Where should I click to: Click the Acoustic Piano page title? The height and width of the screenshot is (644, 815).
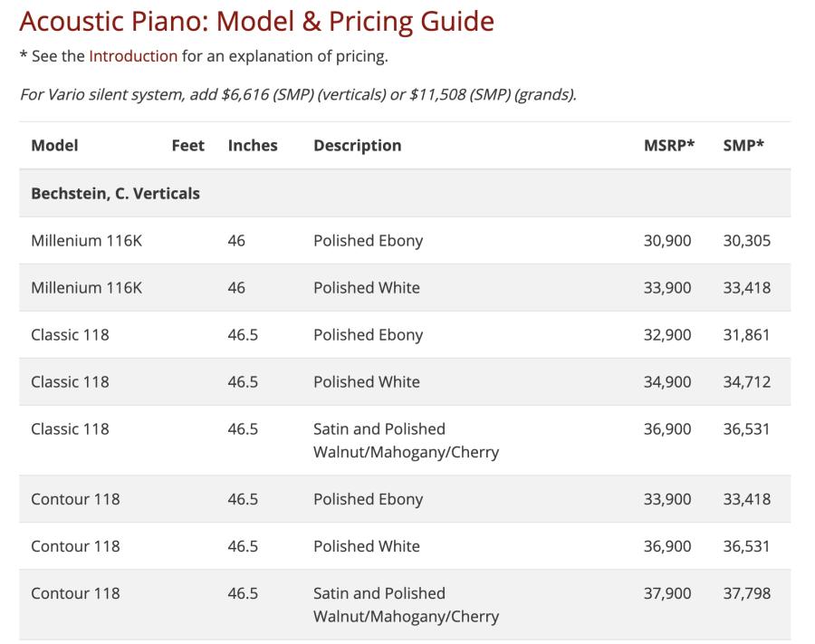coord(257,22)
